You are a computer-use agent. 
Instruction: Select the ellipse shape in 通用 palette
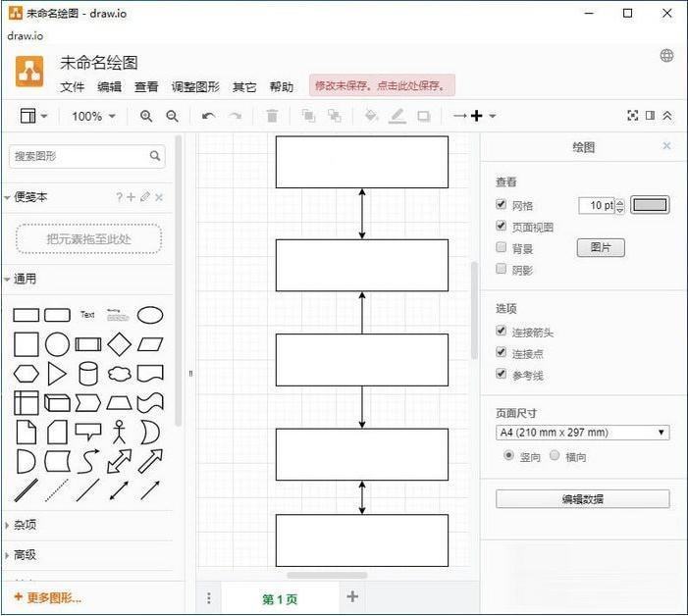point(149,315)
